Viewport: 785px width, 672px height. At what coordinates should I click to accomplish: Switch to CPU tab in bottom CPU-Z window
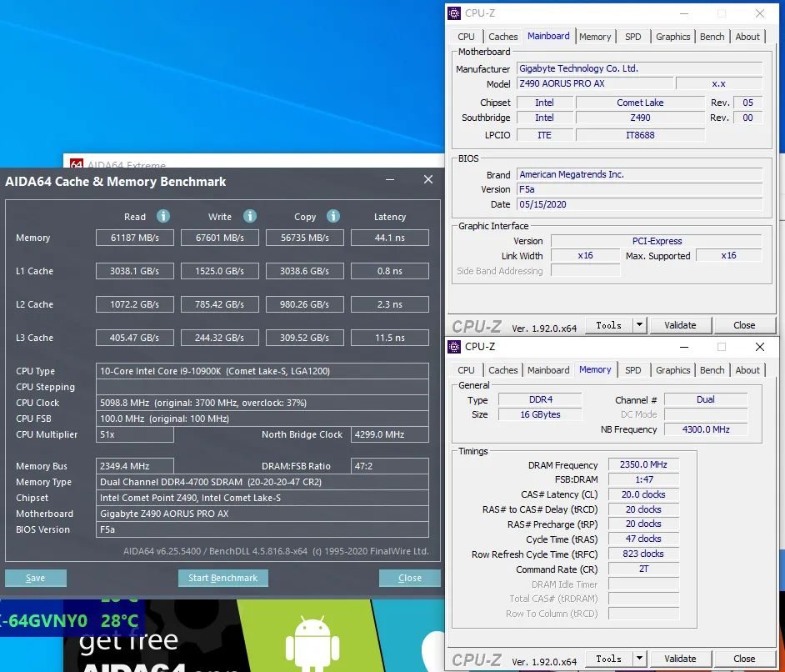466,370
